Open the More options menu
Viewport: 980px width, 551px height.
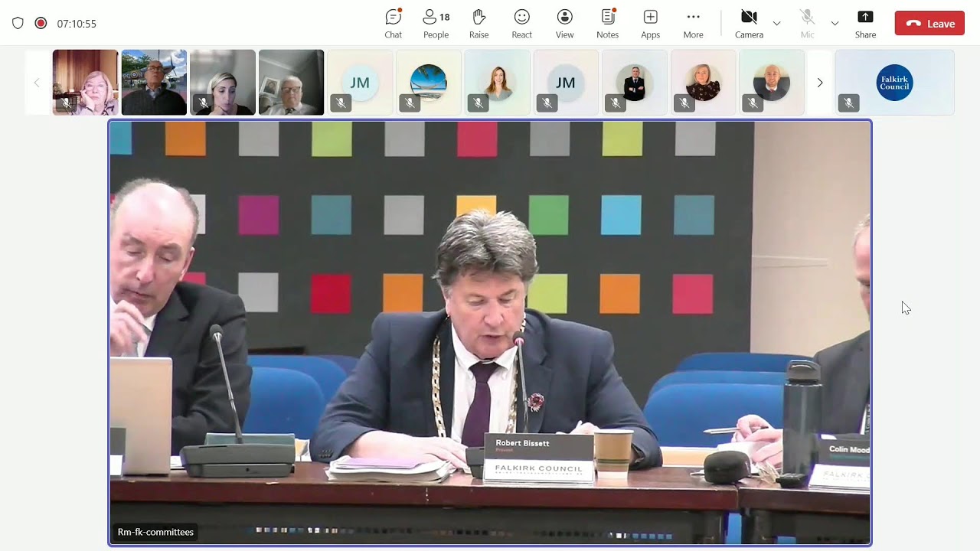tap(694, 24)
